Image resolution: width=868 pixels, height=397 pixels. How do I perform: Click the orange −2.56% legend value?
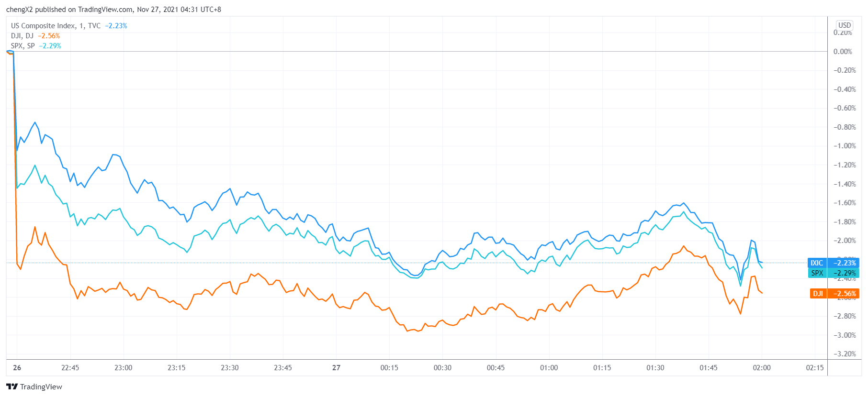click(x=49, y=36)
